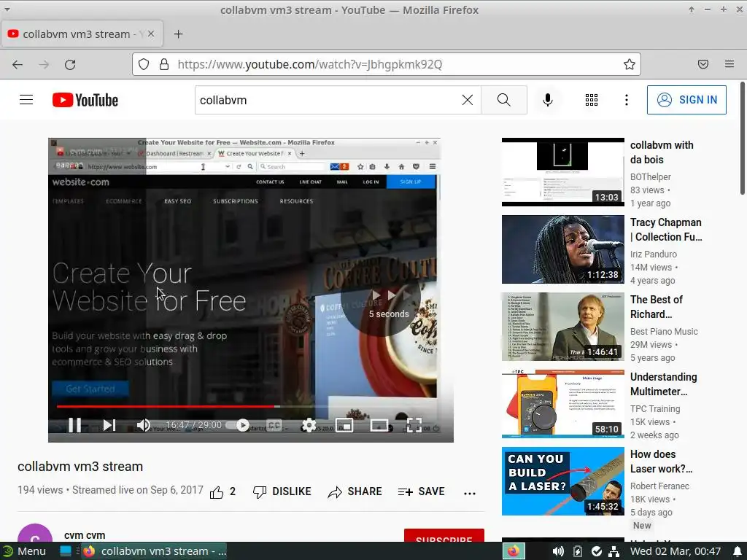Mute the video volume
747x560 pixels.
coord(144,425)
